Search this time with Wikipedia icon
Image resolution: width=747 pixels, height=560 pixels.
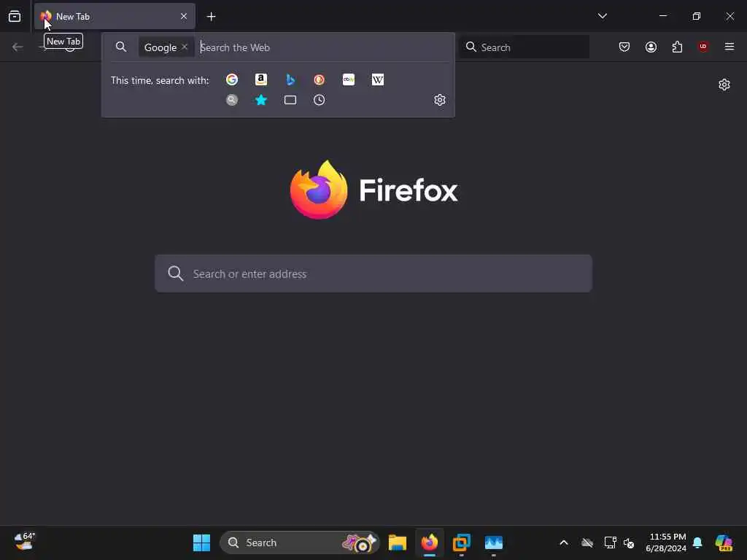378,79
